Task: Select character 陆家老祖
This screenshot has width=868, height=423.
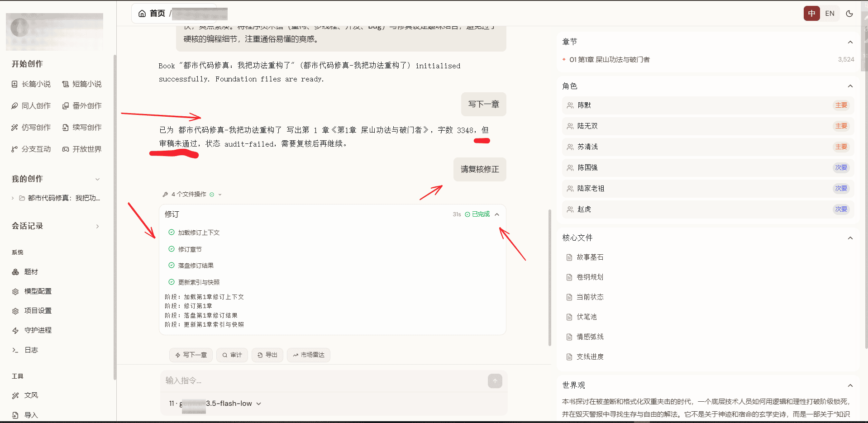Action: pos(708,189)
